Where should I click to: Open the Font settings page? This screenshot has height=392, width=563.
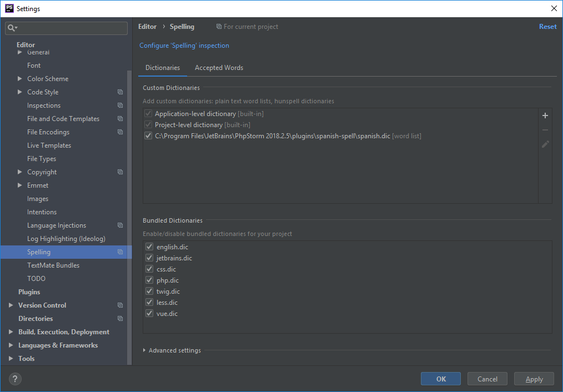coord(34,66)
